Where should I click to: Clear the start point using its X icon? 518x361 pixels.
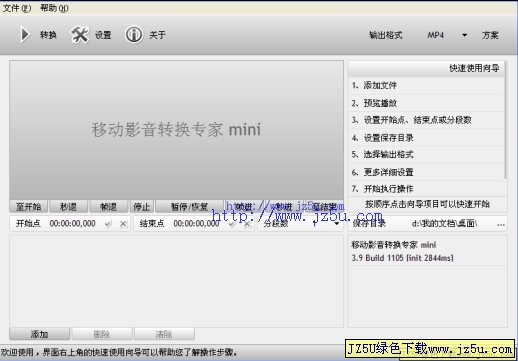[x=123, y=224]
